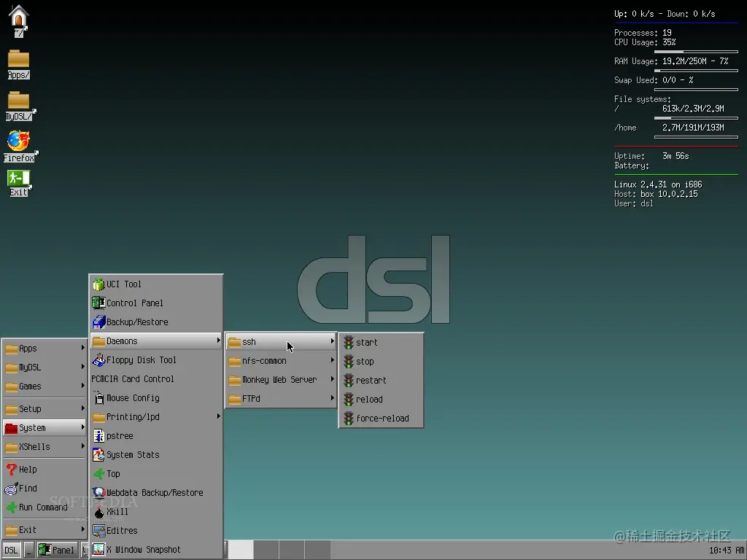The width and height of the screenshot is (747, 560).
Task: Open Mouse Config
Action: [156, 398]
